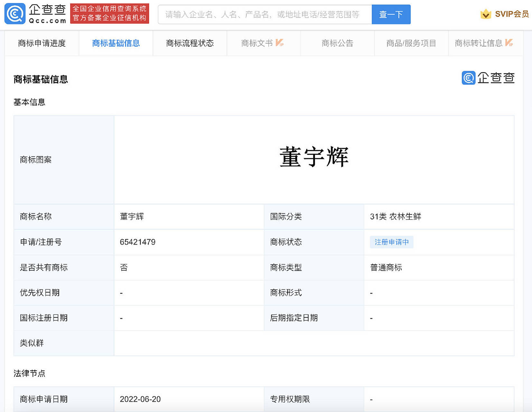The height and width of the screenshot is (412, 532).
Task: Open the 商标申请进度 tab
Action: point(42,43)
